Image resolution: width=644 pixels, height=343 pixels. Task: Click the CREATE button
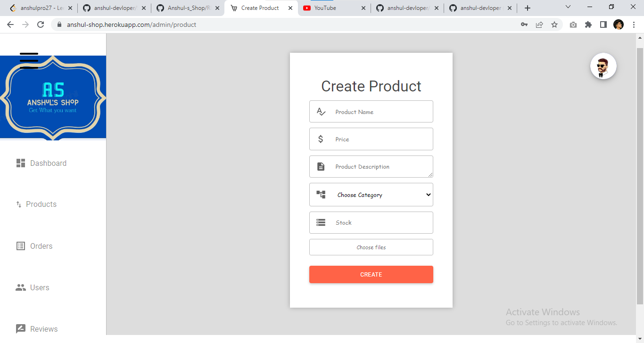click(371, 274)
